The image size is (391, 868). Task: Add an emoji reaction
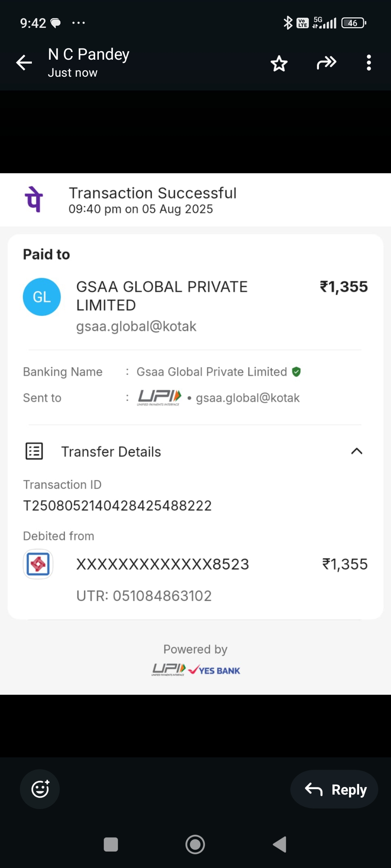pyautogui.click(x=40, y=789)
